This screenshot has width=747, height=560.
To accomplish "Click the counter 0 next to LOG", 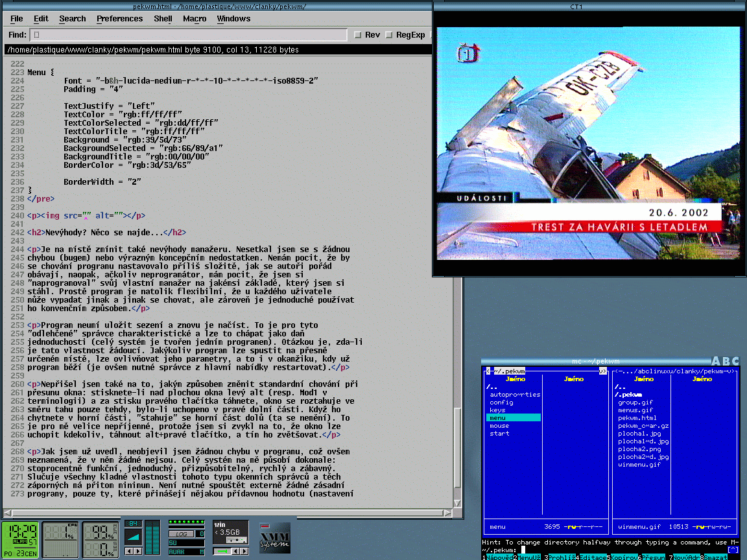I will tap(202, 534).
